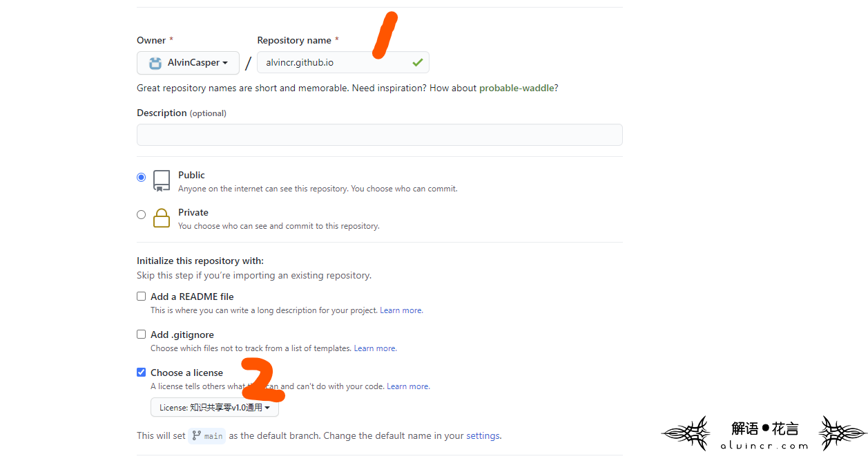Viewport: 868px width, 461px height.
Task: Select the Public radio button
Action: (142, 177)
